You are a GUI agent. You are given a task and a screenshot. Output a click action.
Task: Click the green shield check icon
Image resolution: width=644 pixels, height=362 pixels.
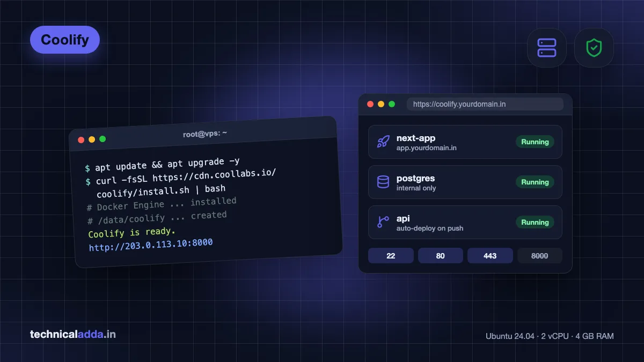pos(594,48)
